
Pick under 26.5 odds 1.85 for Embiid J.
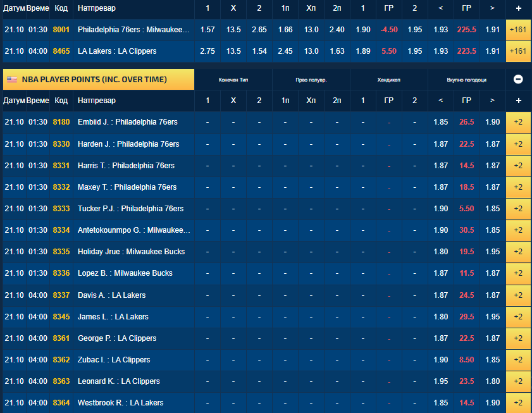(x=440, y=123)
